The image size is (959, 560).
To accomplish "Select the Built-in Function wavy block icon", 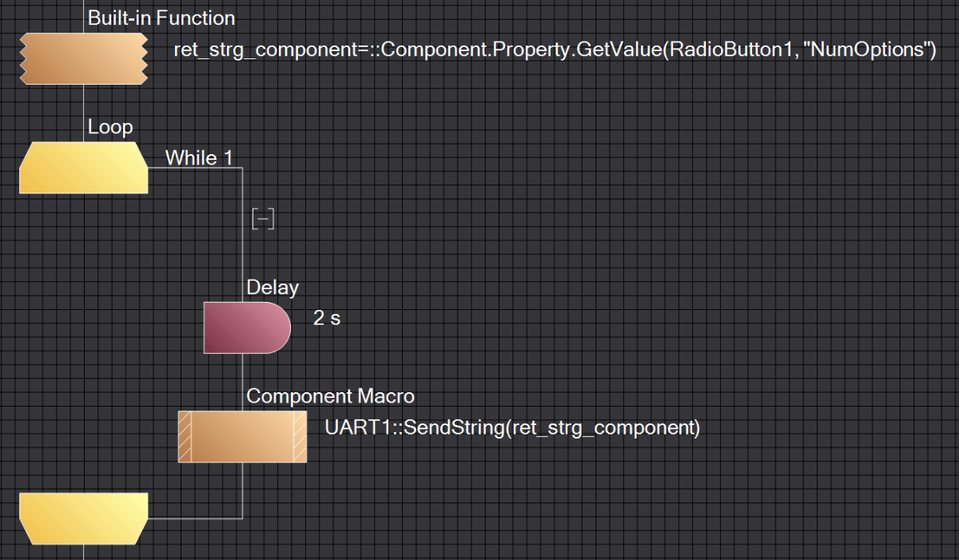I will (83, 58).
